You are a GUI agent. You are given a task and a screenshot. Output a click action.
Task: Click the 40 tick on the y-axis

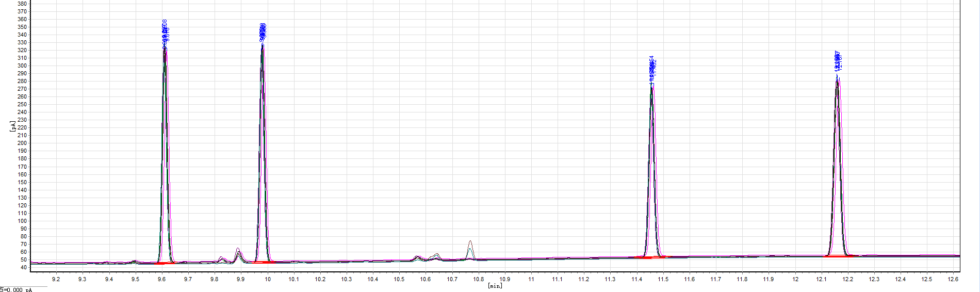click(x=24, y=268)
